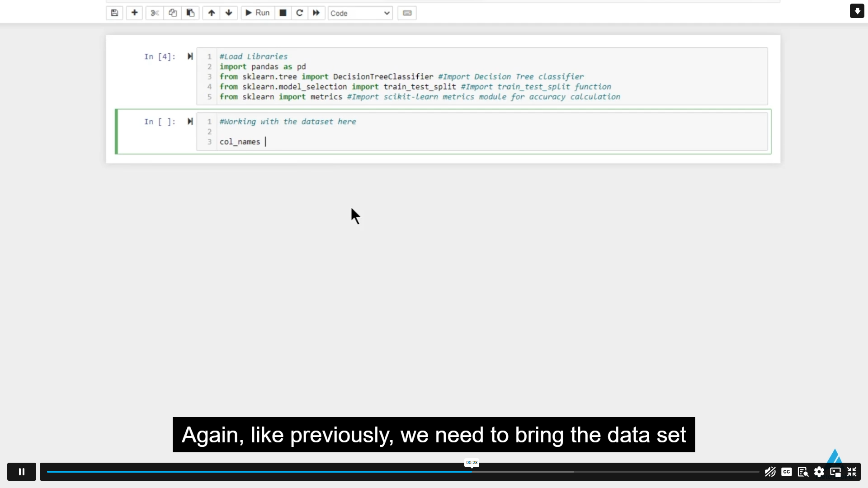Pause the video playback
Viewport: 868px width, 488px height.
click(21, 471)
